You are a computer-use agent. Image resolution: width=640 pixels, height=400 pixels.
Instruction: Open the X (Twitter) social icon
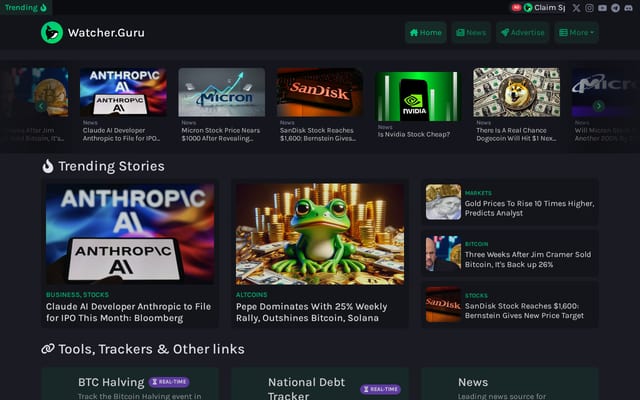coord(576,8)
